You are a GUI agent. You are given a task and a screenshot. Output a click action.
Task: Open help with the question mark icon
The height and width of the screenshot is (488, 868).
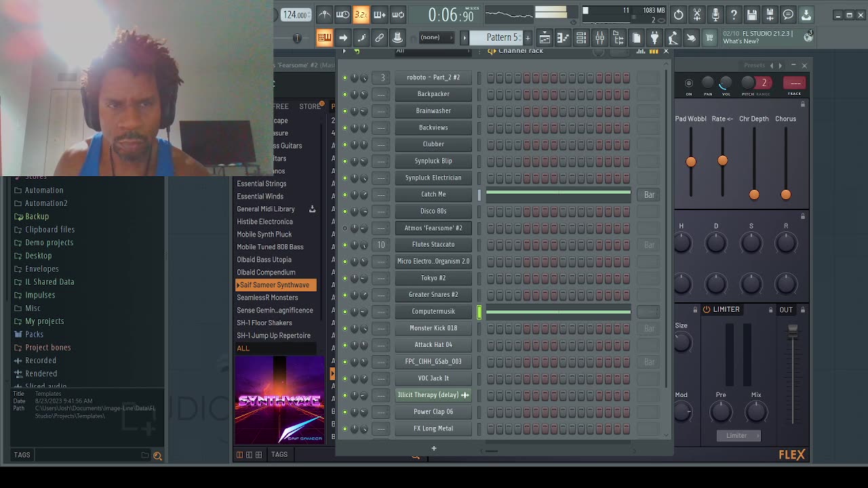(x=733, y=14)
